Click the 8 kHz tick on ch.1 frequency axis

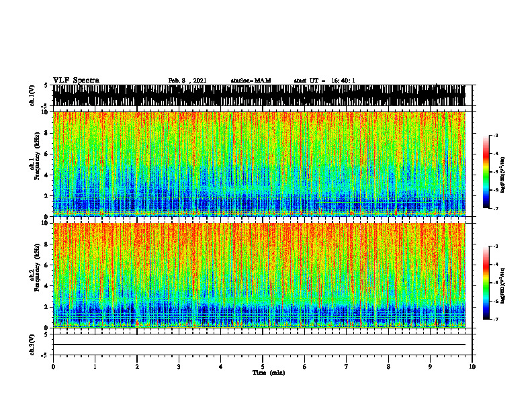pyautogui.click(x=47, y=133)
